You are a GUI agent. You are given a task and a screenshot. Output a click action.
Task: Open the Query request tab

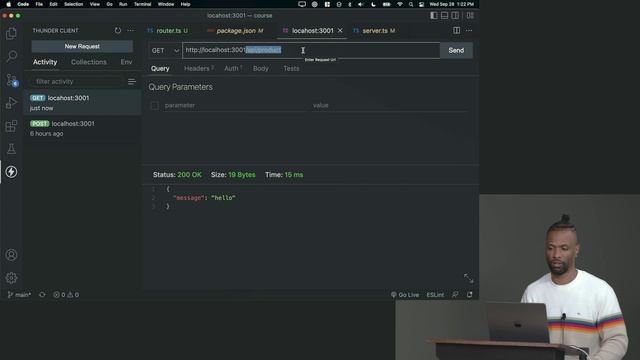[x=160, y=69]
